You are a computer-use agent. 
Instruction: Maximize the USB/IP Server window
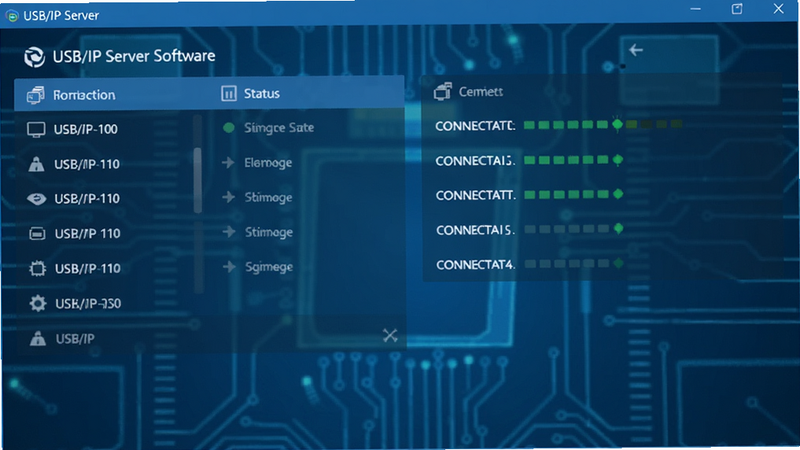coord(737,9)
